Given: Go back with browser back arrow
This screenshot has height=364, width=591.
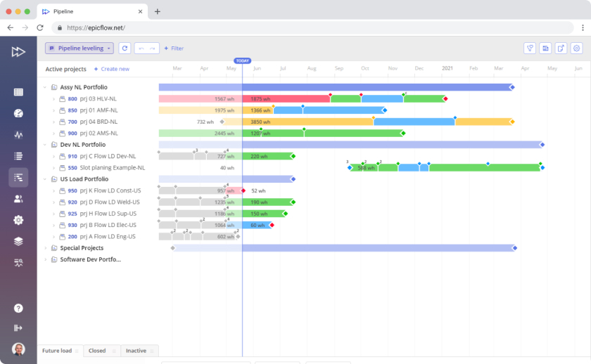Looking at the screenshot, I should pyautogui.click(x=10, y=27).
